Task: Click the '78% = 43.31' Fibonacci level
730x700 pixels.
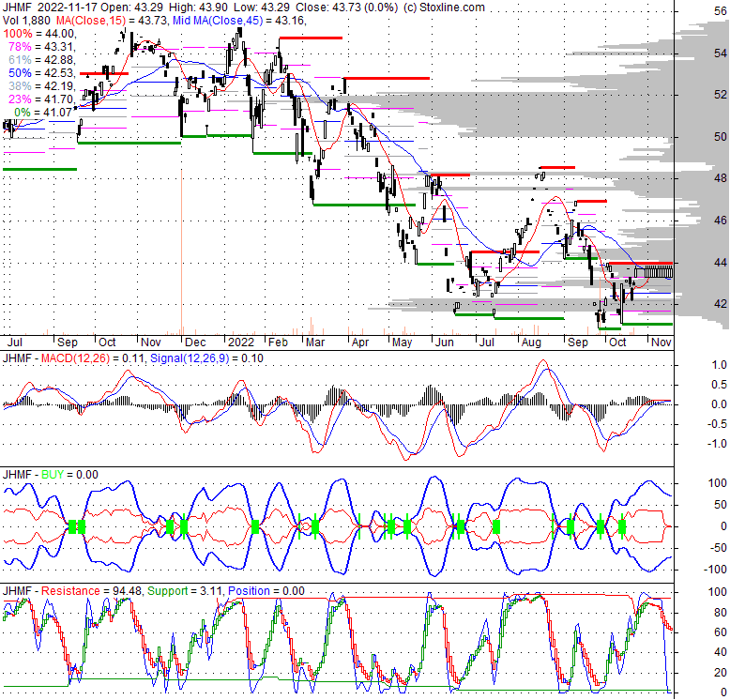Action: point(42,47)
